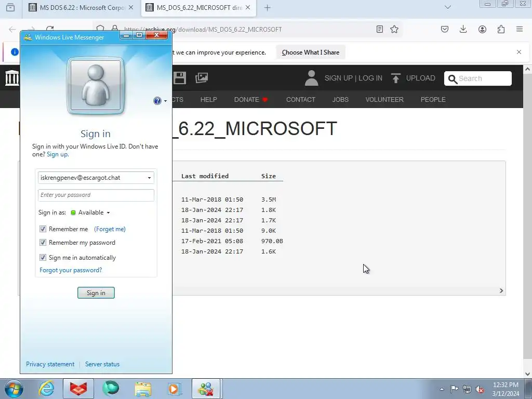The image size is (532, 399).
Task: Click the Archive upload arrow icon
Action: (395, 78)
